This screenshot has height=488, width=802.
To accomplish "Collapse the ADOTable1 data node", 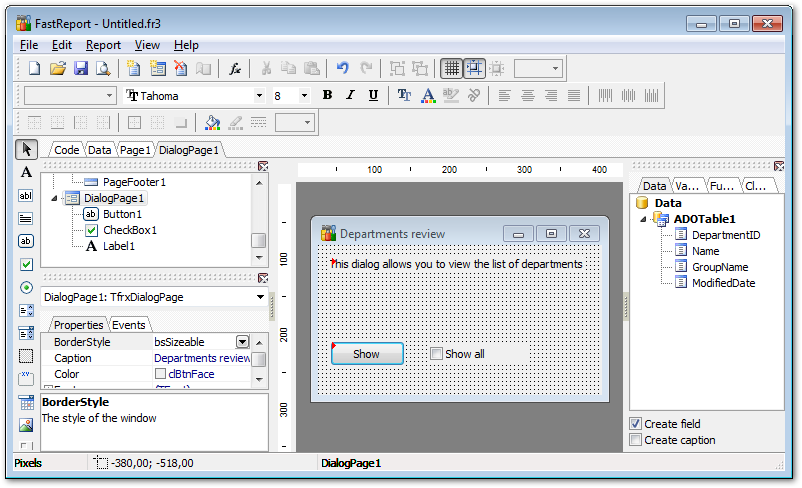I will [x=643, y=219].
